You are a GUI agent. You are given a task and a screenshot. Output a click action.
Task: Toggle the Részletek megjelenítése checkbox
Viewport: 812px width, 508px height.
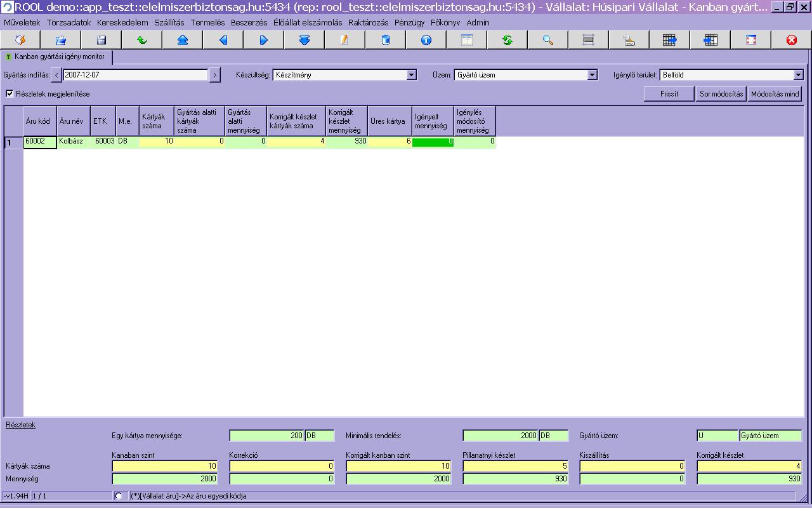point(10,93)
